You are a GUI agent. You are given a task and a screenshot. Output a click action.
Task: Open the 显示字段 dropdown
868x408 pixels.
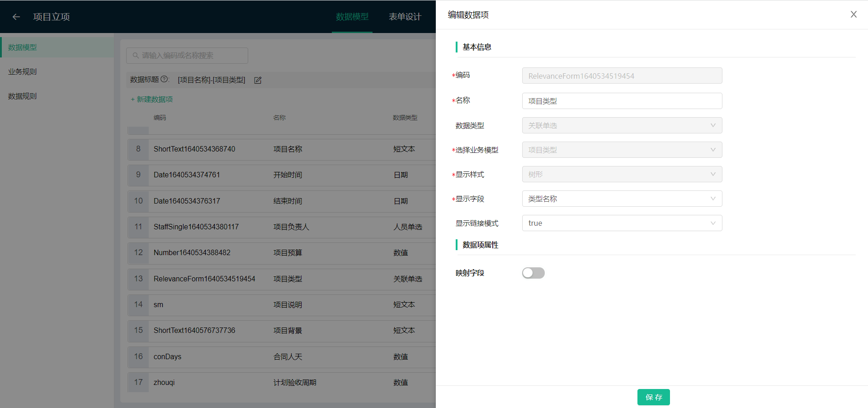[x=622, y=199]
